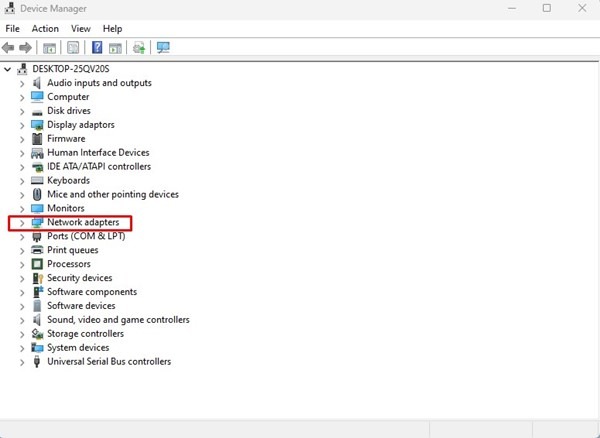
Task: Select the Display adaptors device icon
Action: coord(37,125)
